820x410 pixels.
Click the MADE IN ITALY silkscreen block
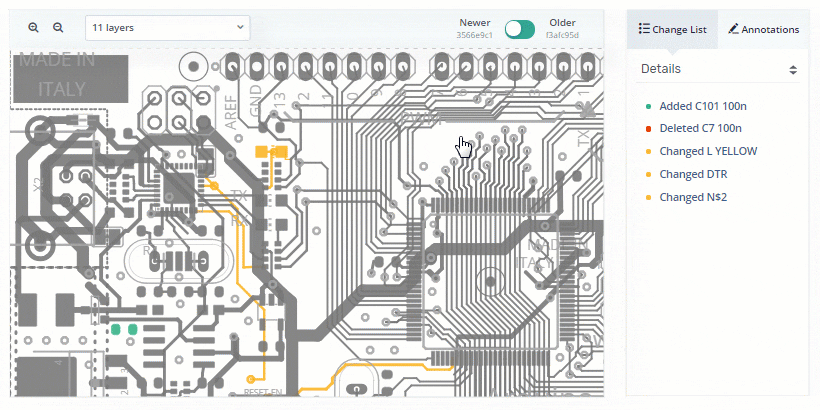pos(70,76)
